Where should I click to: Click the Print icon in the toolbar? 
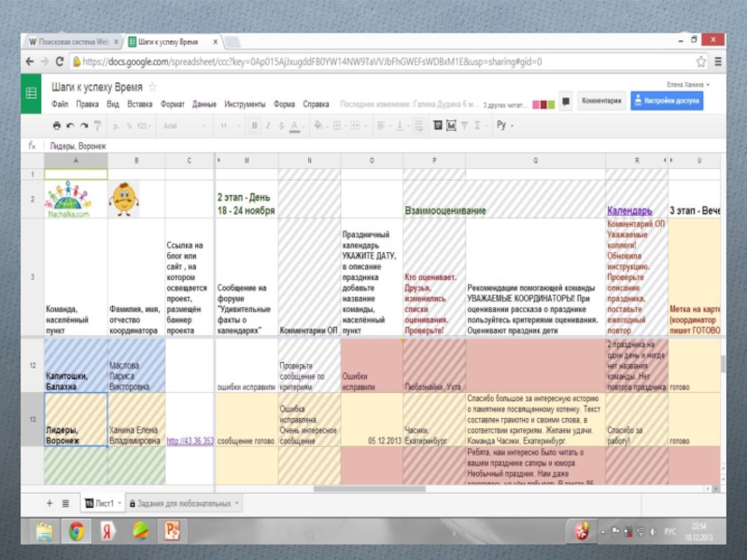click(57, 125)
